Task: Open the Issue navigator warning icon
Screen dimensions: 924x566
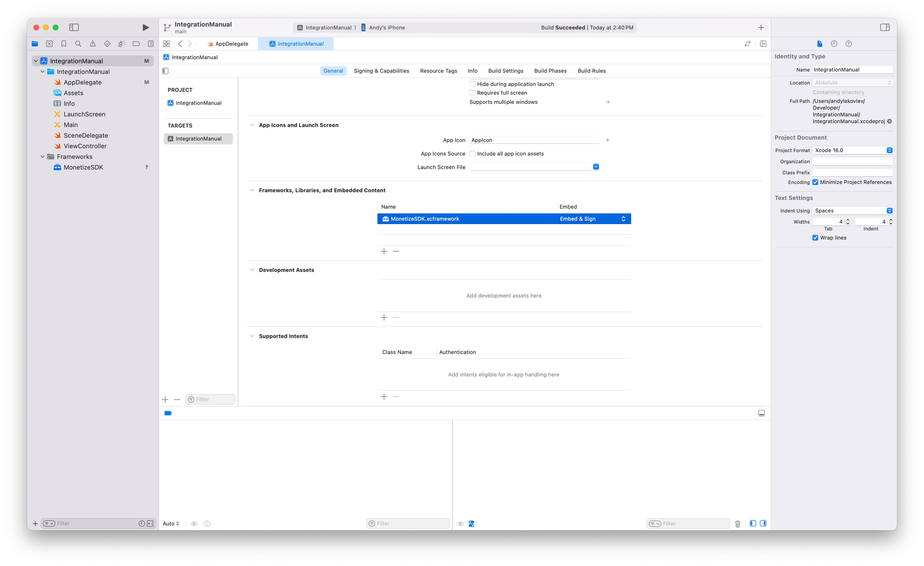Action: (x=93, y=44)
